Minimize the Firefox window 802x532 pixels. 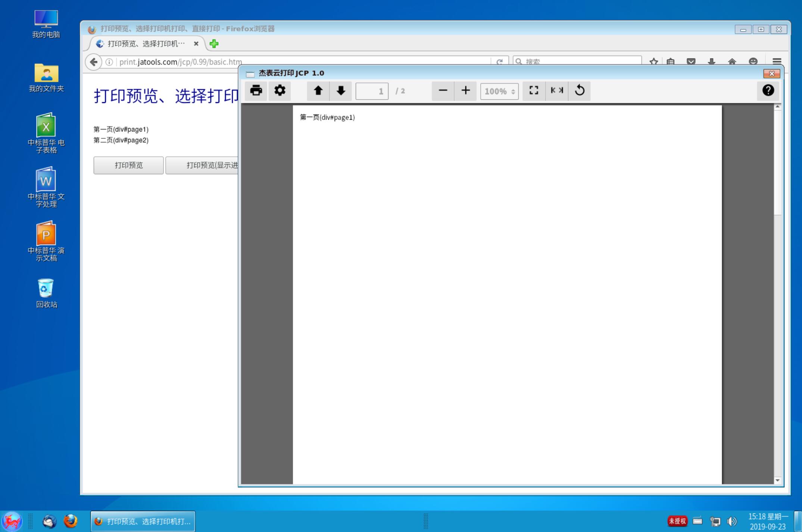click(x=743, y=29)
